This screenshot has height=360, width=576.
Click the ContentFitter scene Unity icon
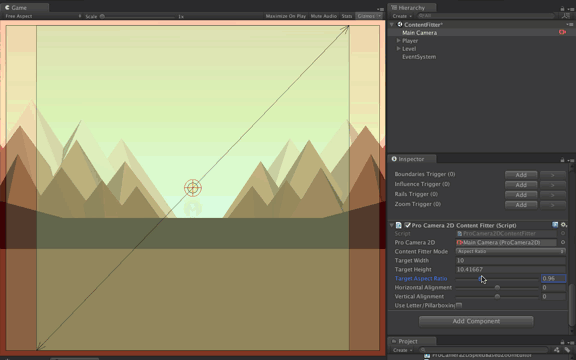[x=400, y=24]
